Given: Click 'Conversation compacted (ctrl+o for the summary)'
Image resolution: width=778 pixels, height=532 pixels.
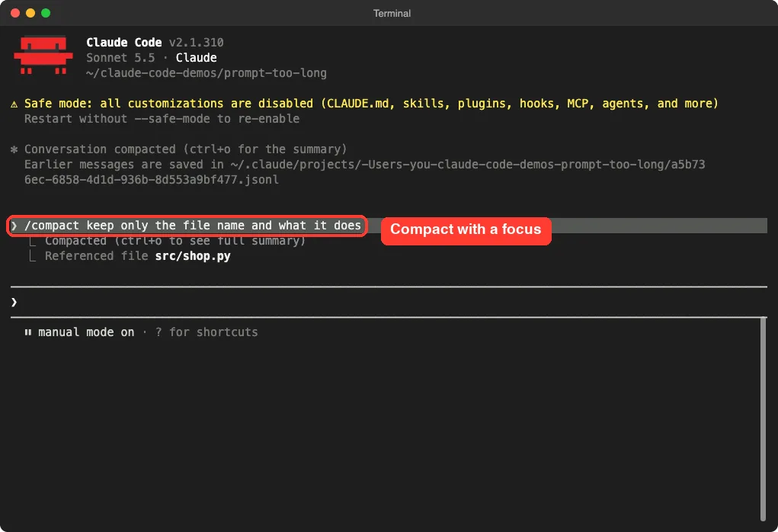Looking at the screenshot, I should click(186, 149).
